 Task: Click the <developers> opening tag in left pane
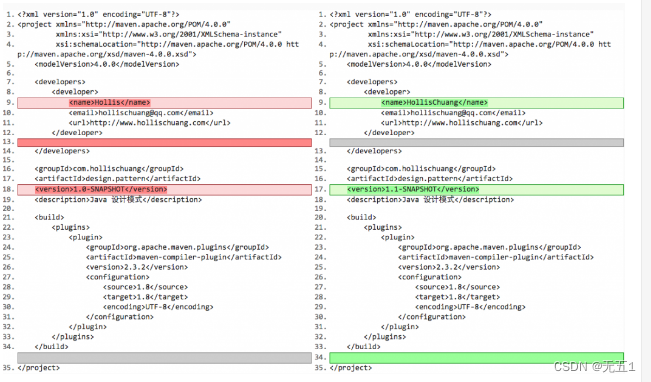[x=60, y=82]
